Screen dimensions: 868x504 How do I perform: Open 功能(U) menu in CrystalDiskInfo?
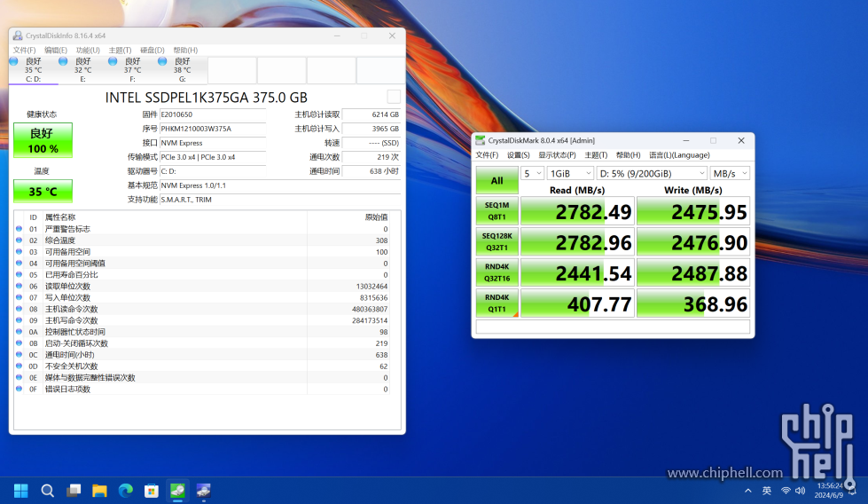click(88, 50)
